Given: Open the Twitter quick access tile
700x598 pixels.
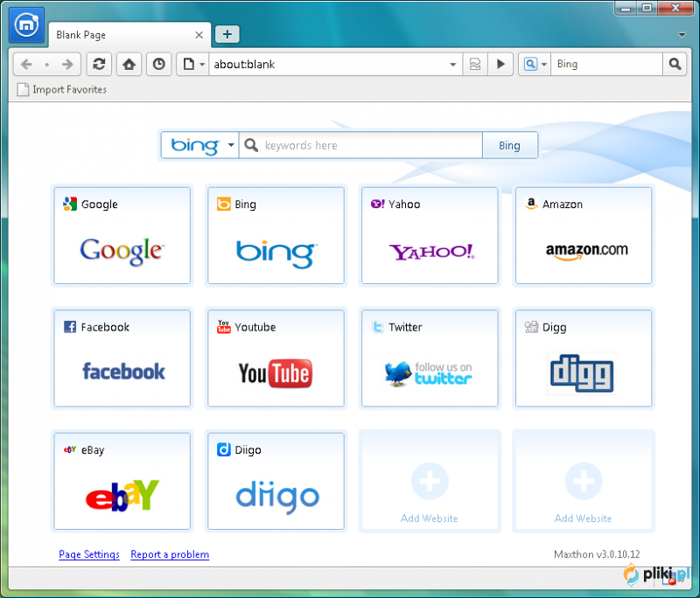Looking at the screenshot, I should (x=430, y=358).
